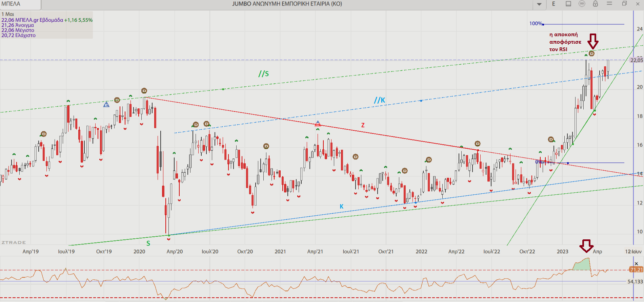Click the D marker just before 2021
The height and width of the screenshot is (302, 644).
tap(266, 146)
